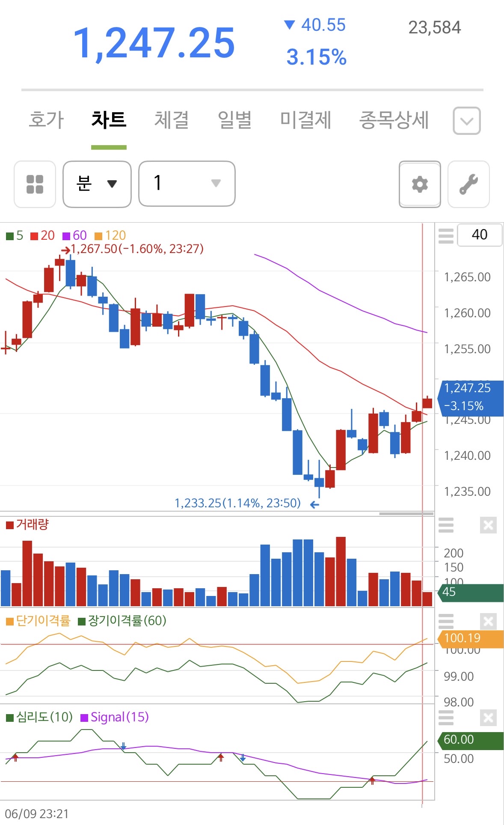Toggle the 5-period moving average legend

(15, 235)
